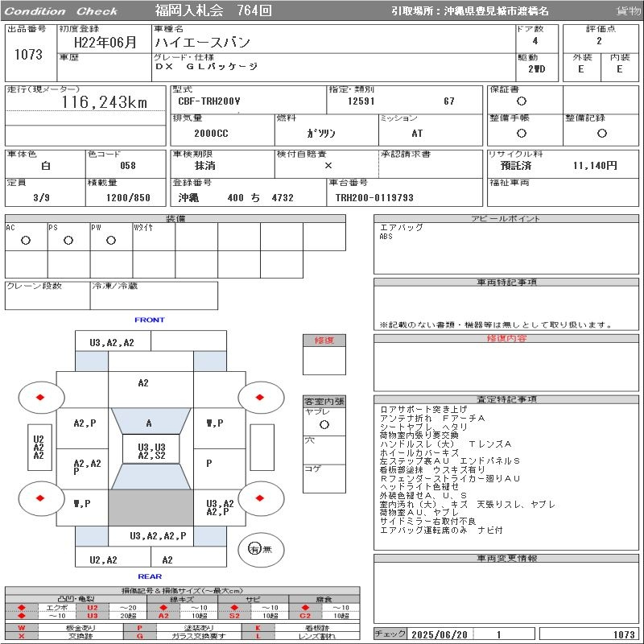The image size is (644, 644).
Task: Click the interior grade E under 内装
Action: [619, 69]
